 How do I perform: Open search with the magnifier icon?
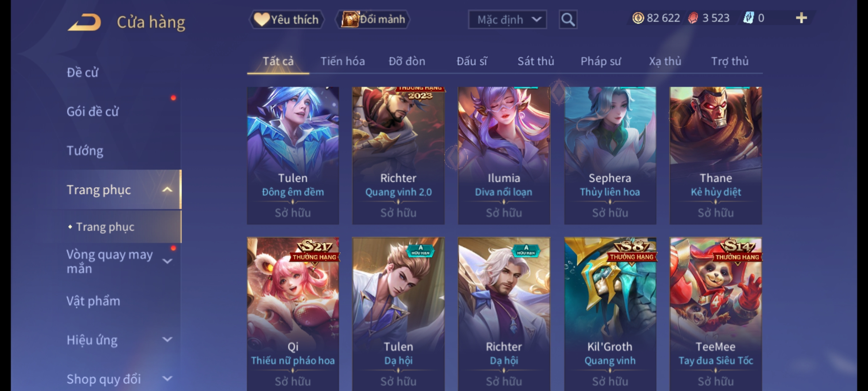pyautogui.click(x=568, y=20)
